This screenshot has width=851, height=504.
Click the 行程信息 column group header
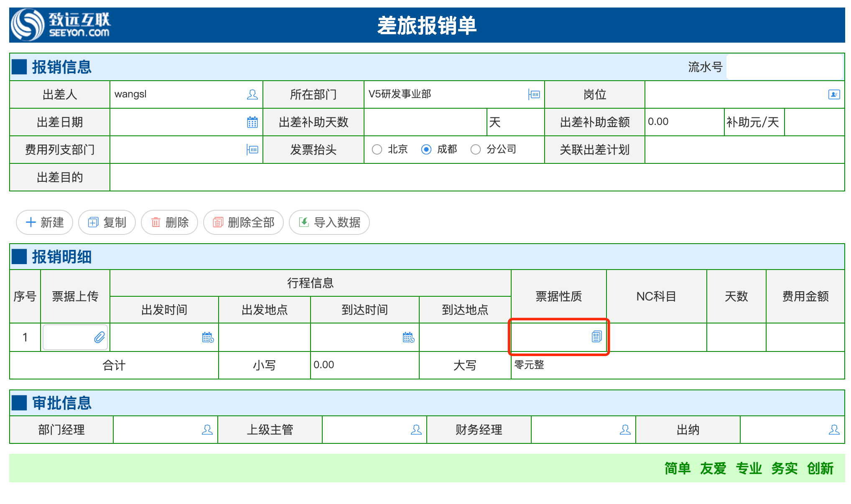311,283
